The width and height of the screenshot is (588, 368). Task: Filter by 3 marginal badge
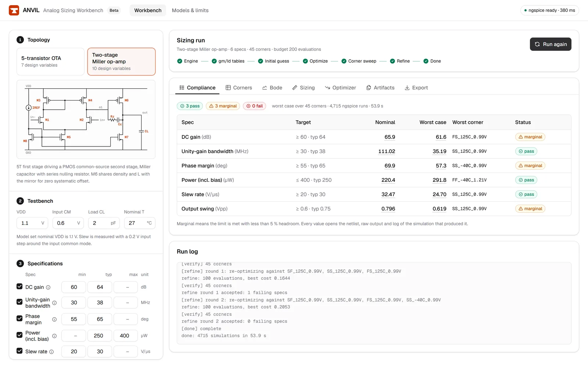(223, 106)
